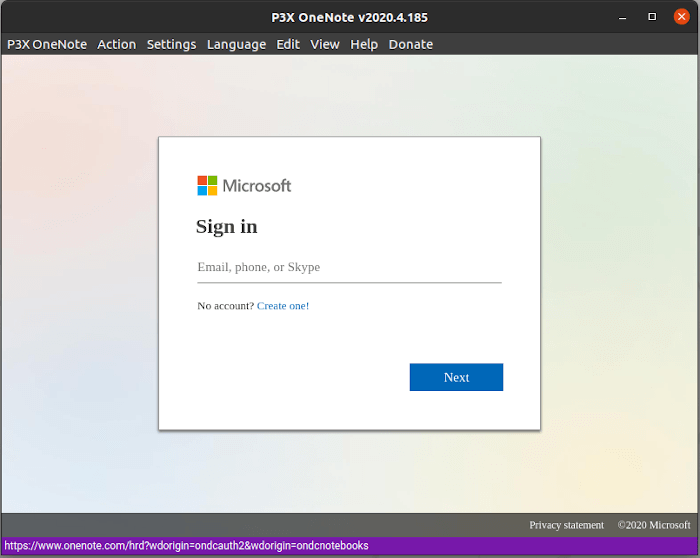Open the View menu
Image resolution: width=700 pixels, height=558 pixels.
325,45
